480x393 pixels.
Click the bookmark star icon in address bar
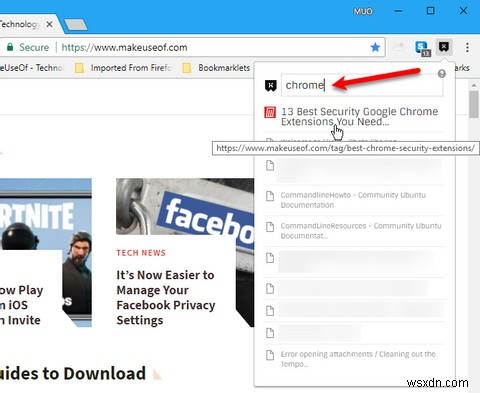coord(375,47)
